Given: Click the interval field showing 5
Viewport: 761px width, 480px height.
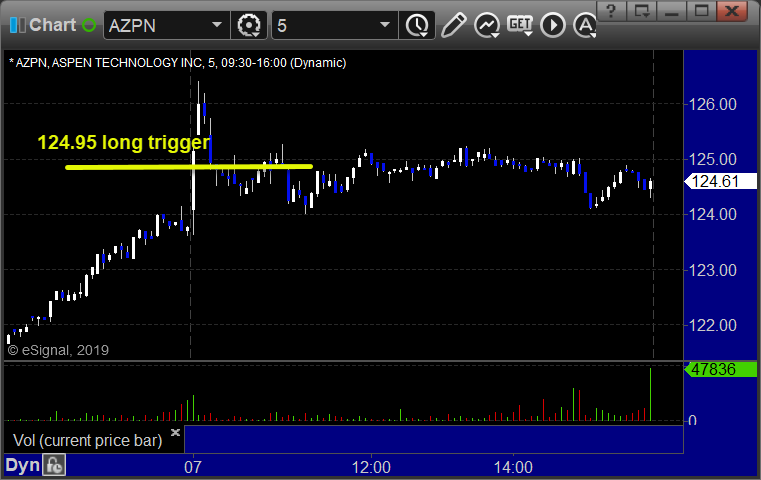Looking at the screenshot, I should (334, 25).
